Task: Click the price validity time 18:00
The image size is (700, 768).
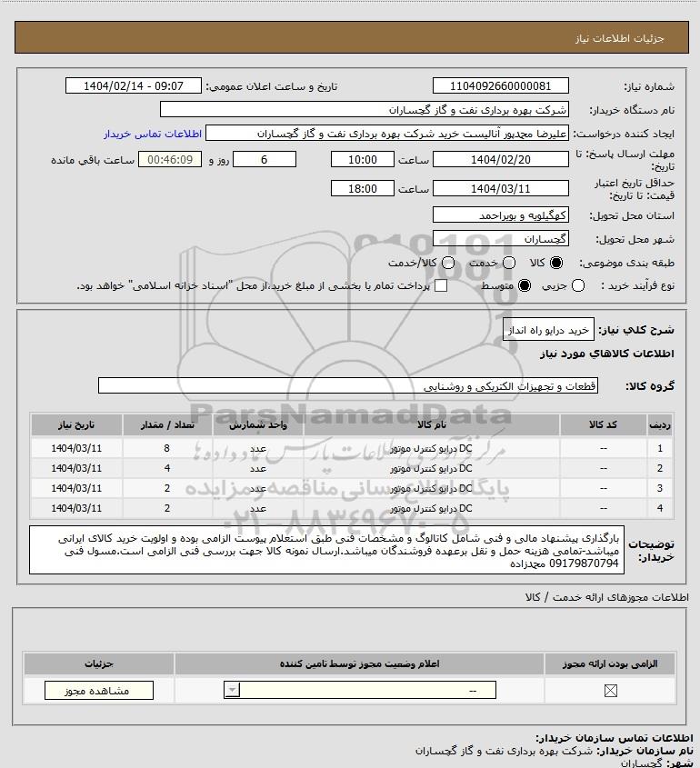Action: pyautogui.click(x=363, y=188)
